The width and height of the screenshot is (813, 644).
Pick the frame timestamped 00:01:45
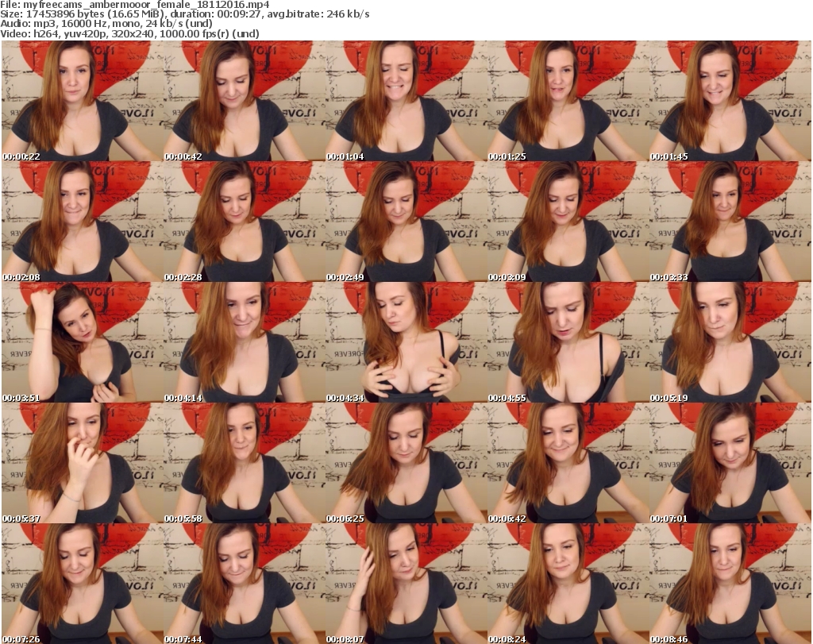(730, 101)
